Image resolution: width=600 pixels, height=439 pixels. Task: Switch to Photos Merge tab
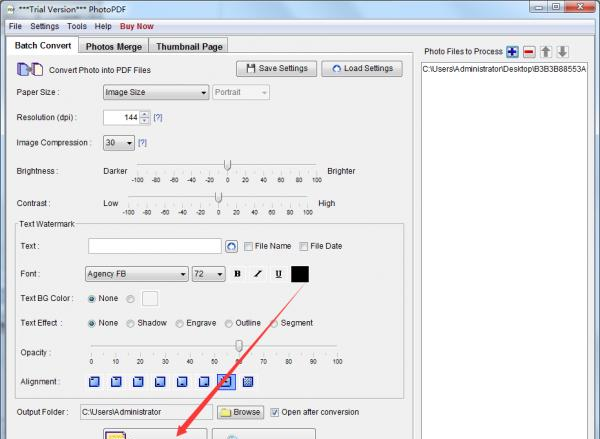coord(114,46)
